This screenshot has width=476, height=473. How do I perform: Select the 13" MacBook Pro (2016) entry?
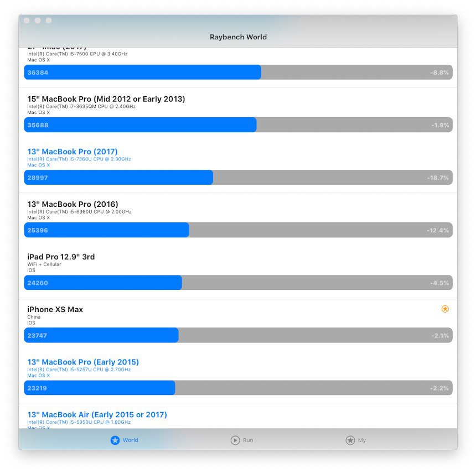point(73,204)
